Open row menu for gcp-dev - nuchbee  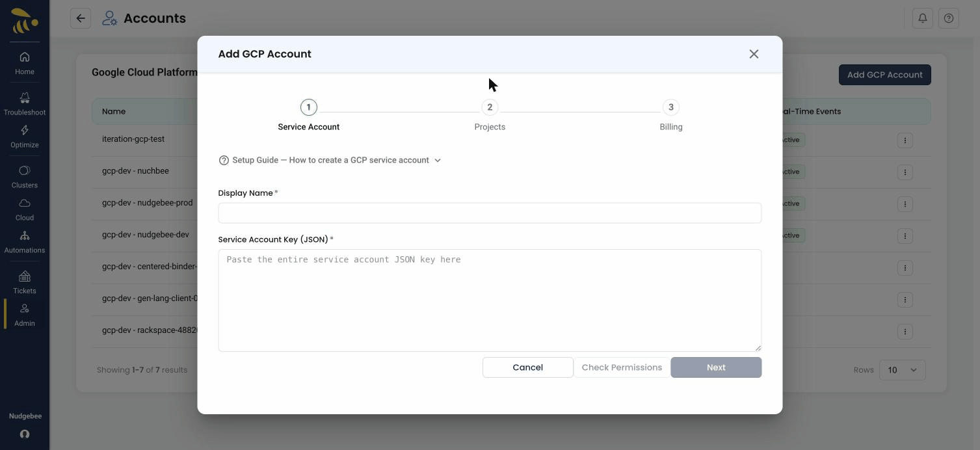pos(905,172)
